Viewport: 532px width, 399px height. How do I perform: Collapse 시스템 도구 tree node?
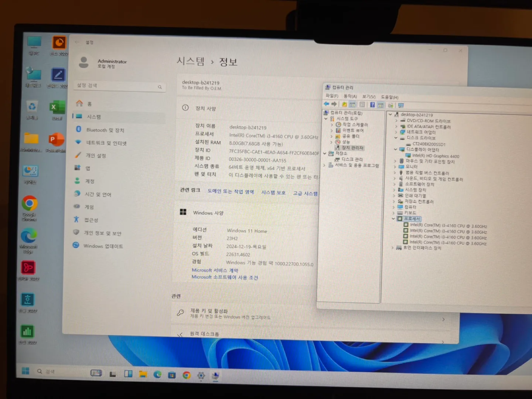point(326,119)
